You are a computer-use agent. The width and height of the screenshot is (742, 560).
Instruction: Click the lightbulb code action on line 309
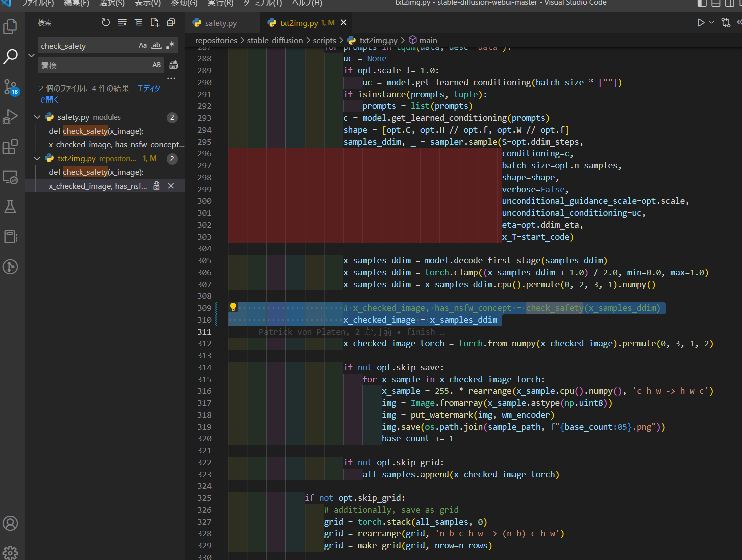(233, 307)
